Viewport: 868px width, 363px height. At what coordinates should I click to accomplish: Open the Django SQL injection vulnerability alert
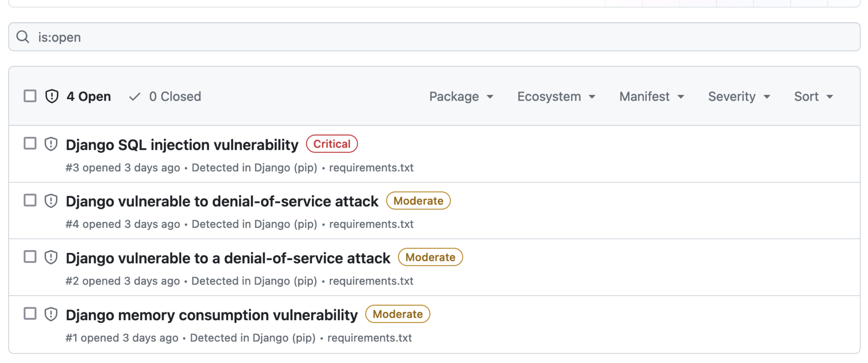tap(182, 145)
